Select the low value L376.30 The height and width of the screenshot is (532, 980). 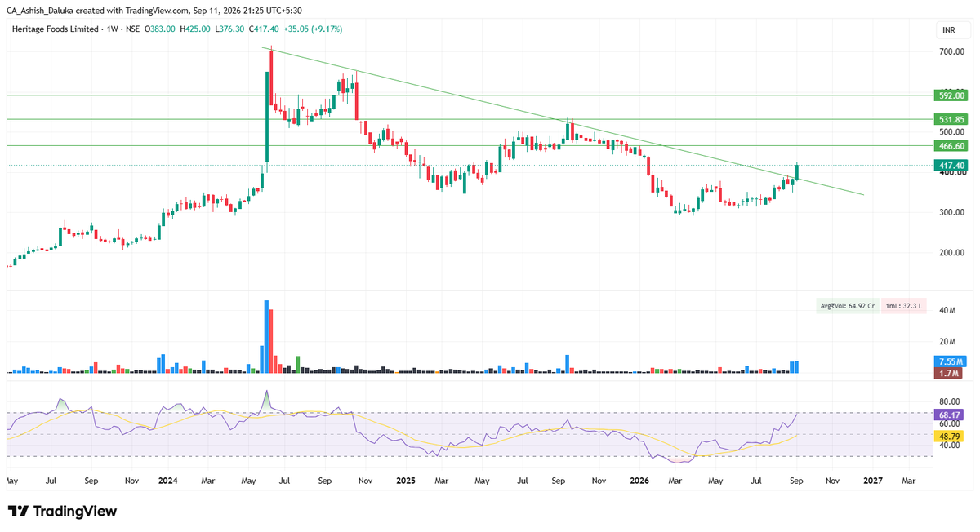click(x=229, y=29)
